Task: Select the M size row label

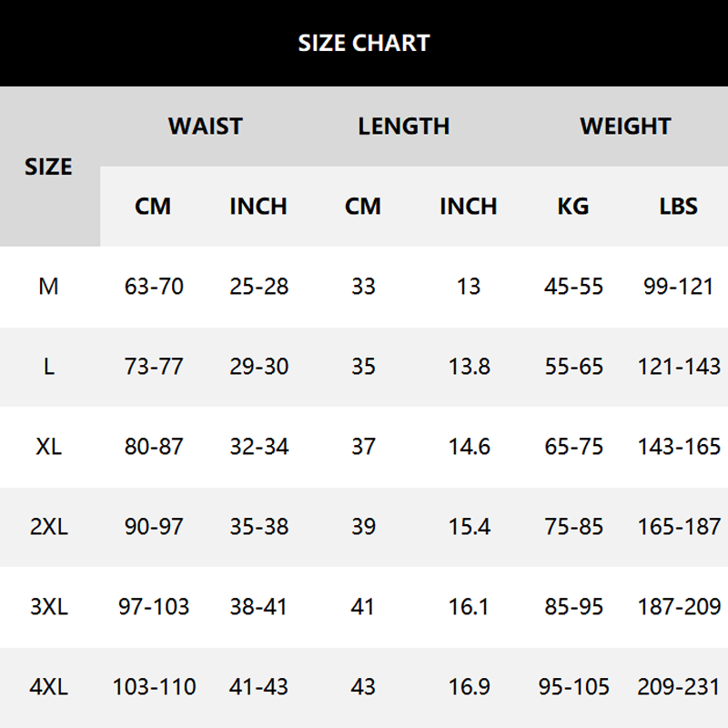Action: pyautogui.click(x=48, y=287)
